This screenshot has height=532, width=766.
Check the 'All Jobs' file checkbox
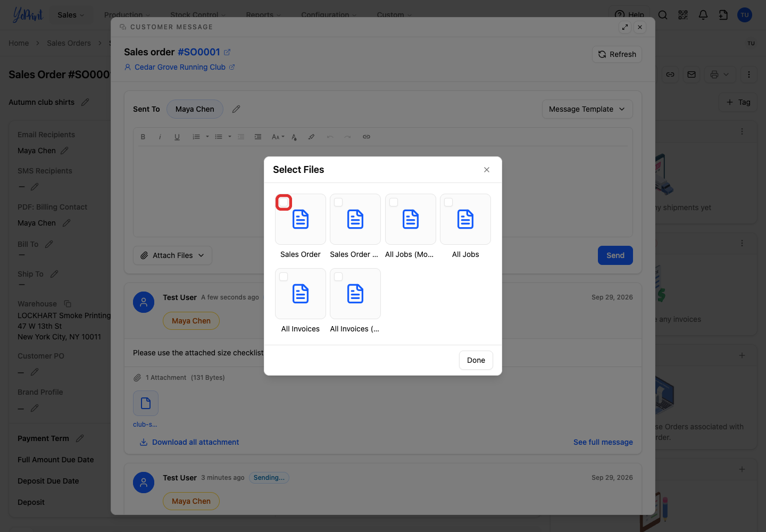point(448,202)
